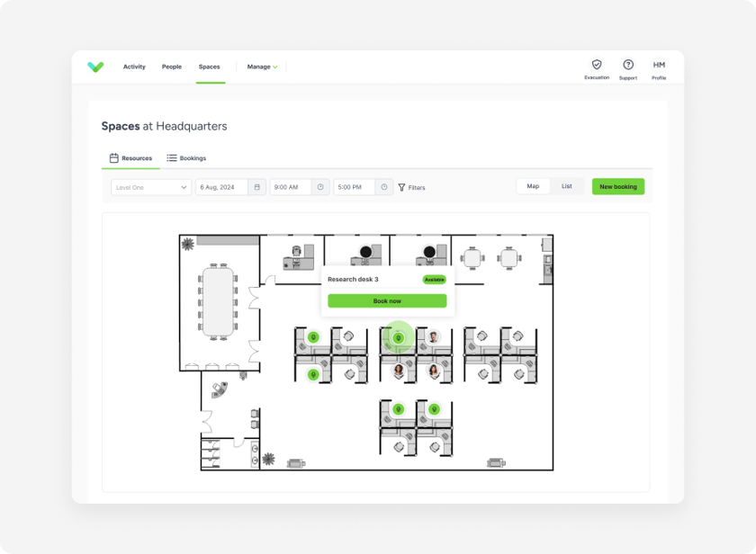756x554 pixels.
Task: Click the Filters funnel icon
Action: [401, 187]
